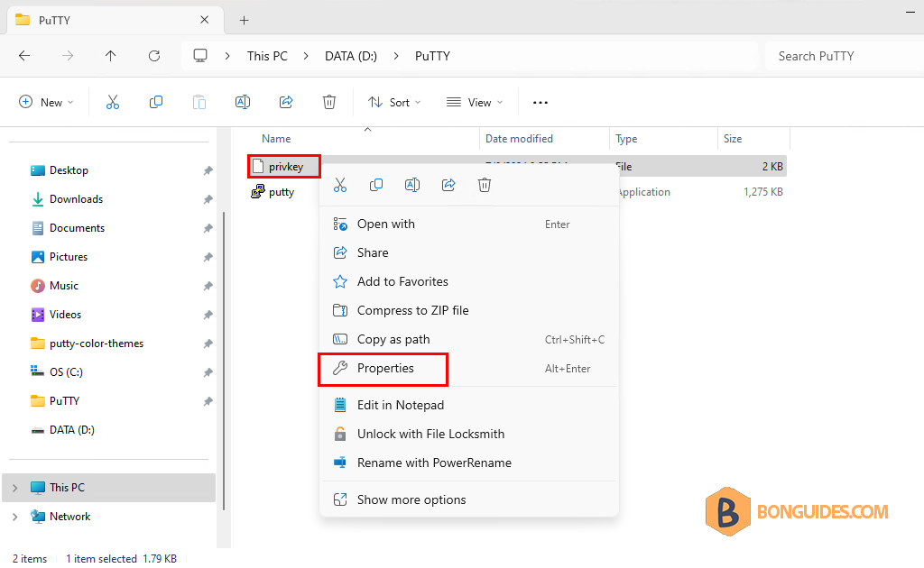Select the putty application file
This screenshot has height=568, width=924.
click(x=273, y=192)
